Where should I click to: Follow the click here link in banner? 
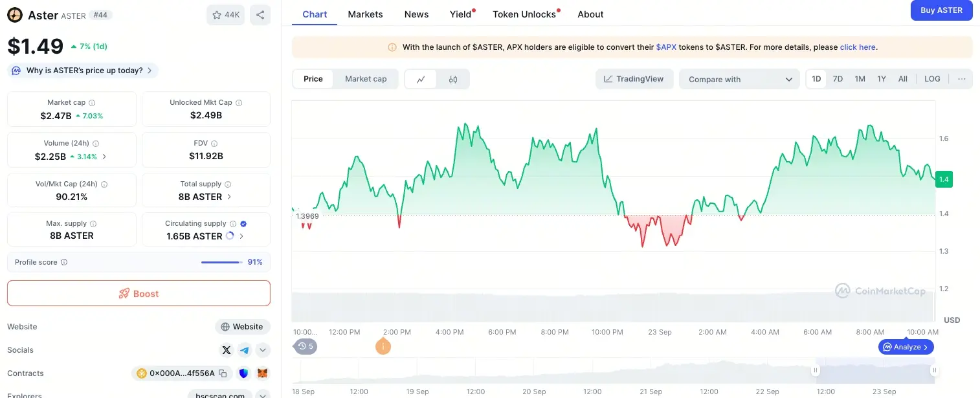(858, 47)
